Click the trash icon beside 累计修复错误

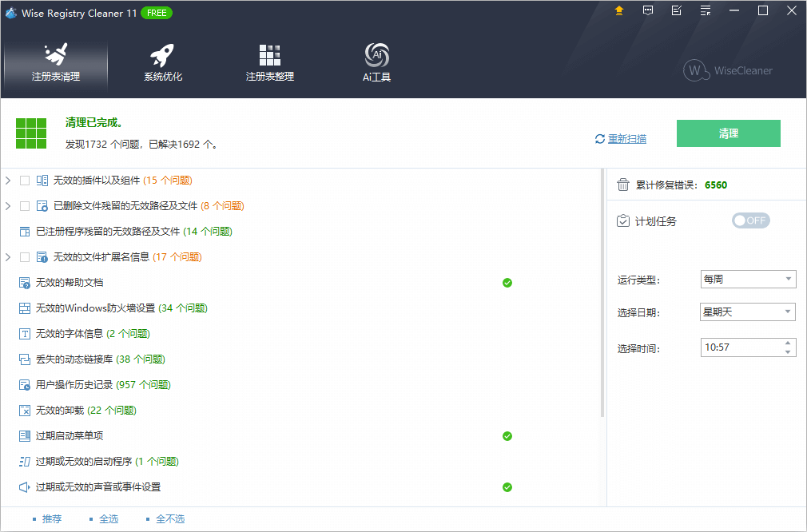[623, 185]
